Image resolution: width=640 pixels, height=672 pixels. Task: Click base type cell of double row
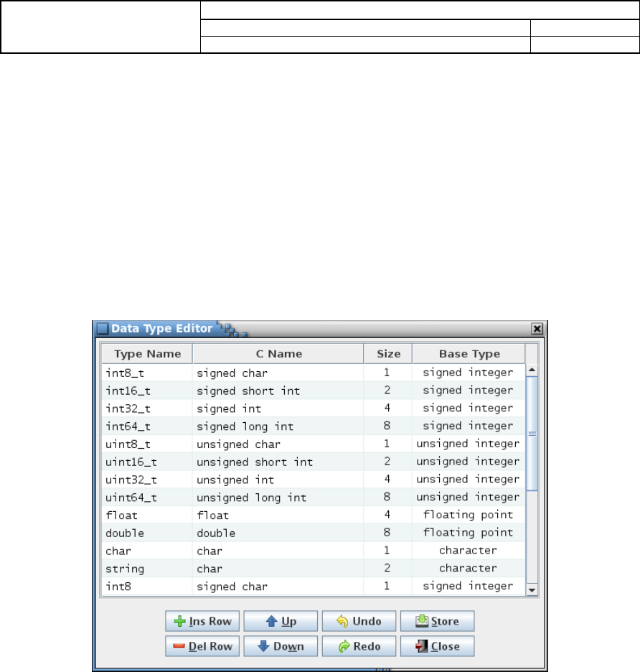point(469,533)
